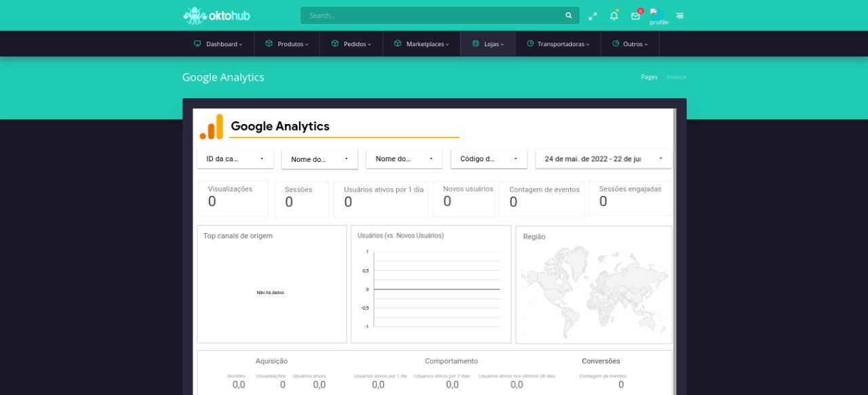Open the messages envelope icon
The image size is (868, 395).
(635, 16)
